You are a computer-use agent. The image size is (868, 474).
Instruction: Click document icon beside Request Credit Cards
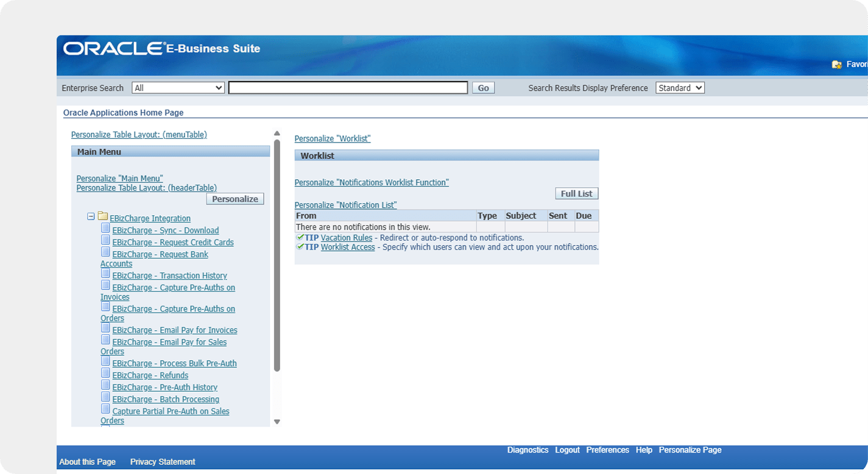pos(105,240)
